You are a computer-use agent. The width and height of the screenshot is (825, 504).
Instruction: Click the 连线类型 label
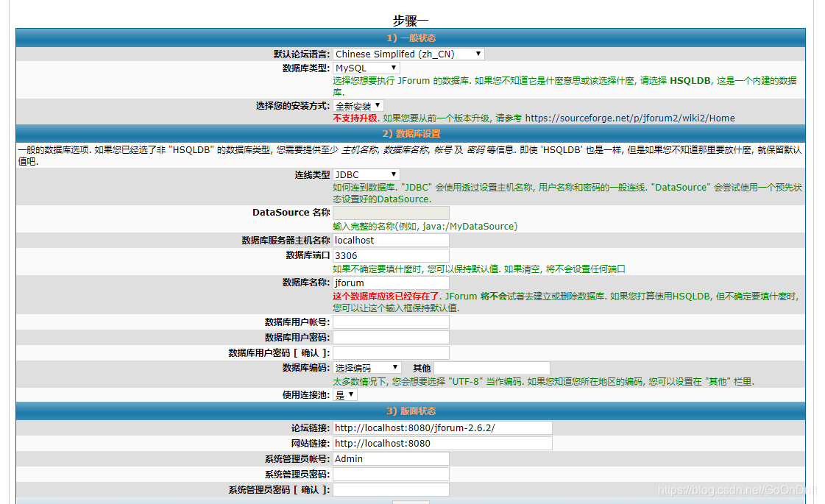pos(312,174)
